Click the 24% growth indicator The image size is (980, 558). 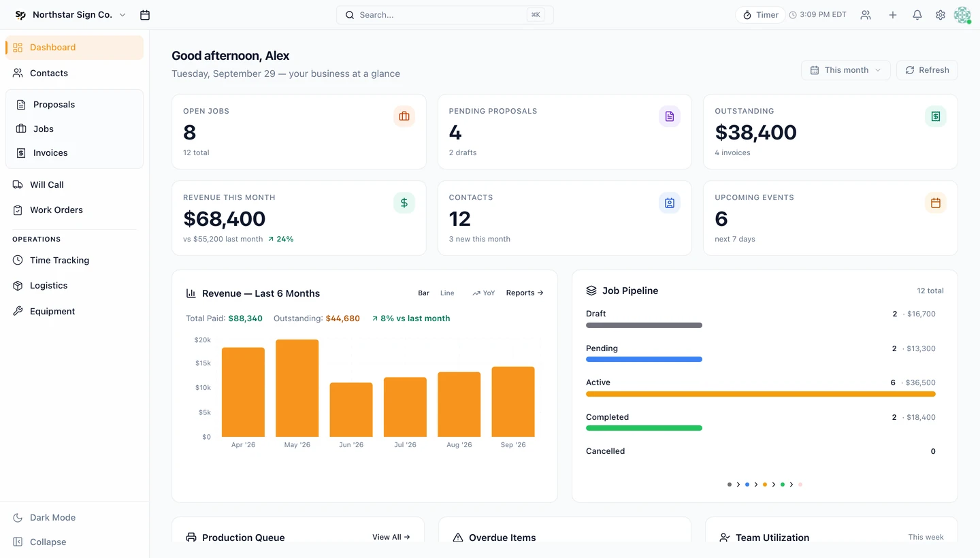(x=280, y=240)
